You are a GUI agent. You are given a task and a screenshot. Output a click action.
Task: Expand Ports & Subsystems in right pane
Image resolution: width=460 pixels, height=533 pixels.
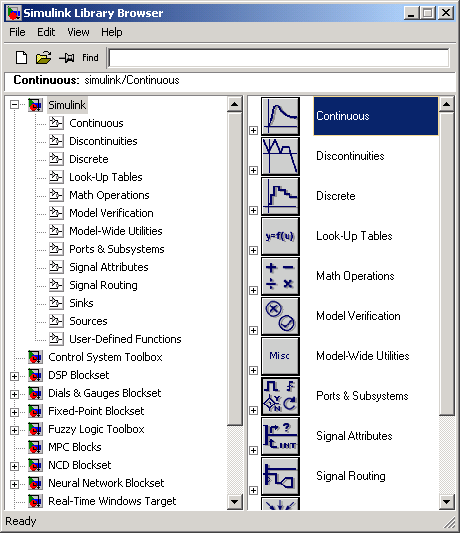coord(253,411)
